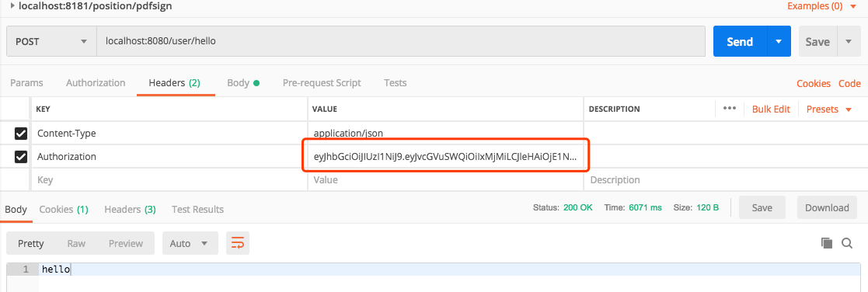Select the Preview view mode
The image size is (868, 292).
click(126, 243)
